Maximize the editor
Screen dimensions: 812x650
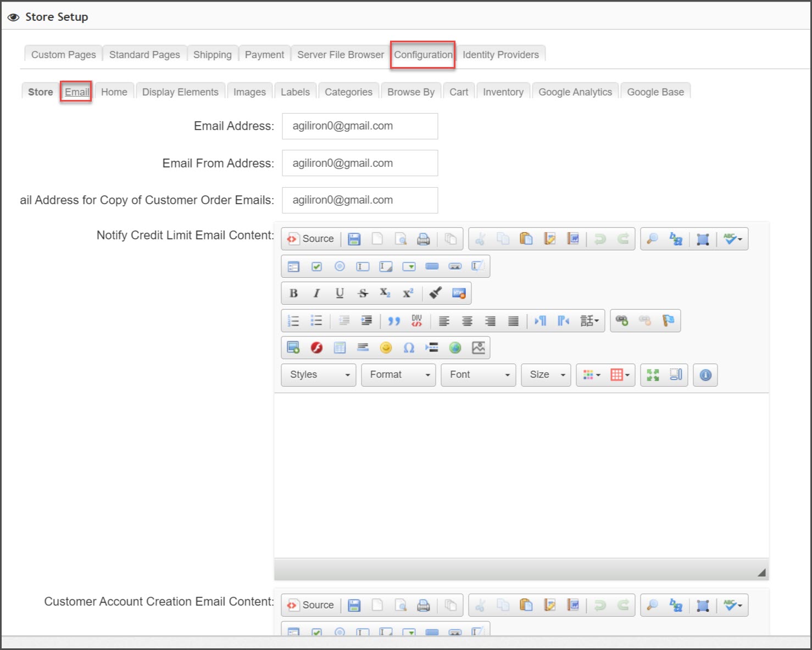pyautogui.click(x=653, y=375)
